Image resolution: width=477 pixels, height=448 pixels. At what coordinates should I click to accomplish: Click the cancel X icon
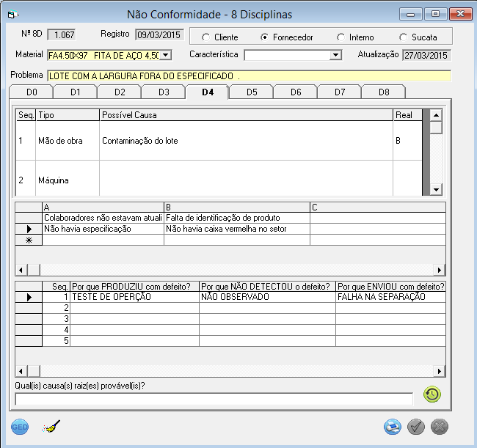[x=440, y=427]
